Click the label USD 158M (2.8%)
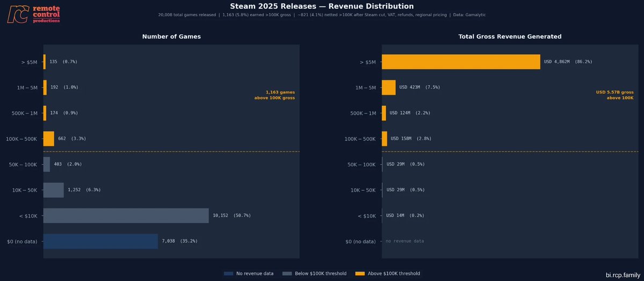644x281 pixels. (411, 139)
